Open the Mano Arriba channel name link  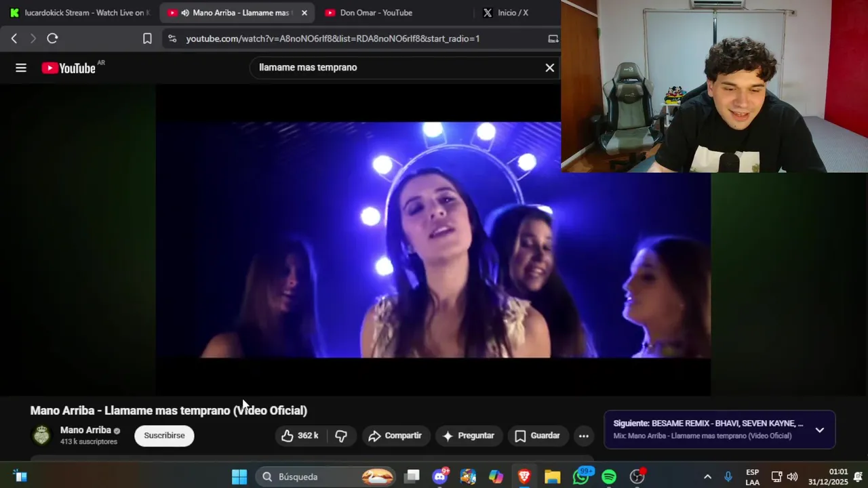85,430
